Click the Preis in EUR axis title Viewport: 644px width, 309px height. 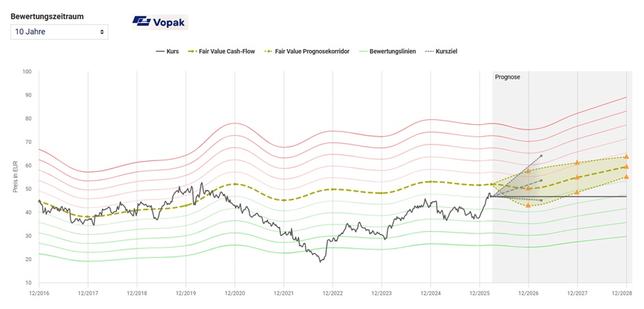(x=15, y=177)
